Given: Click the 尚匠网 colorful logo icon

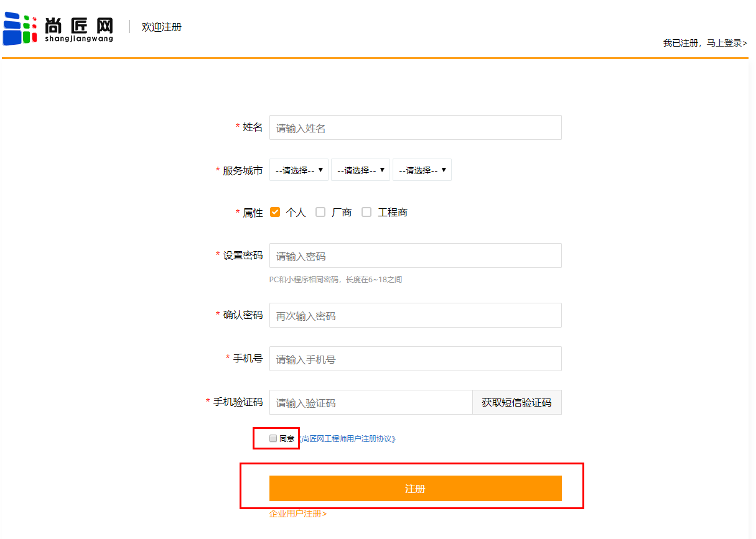Looking at the screenshot, I should click(20, 29).
